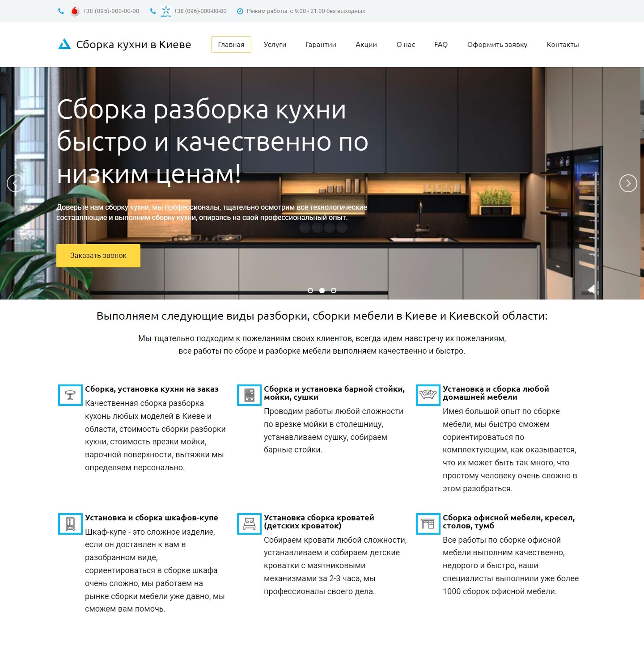Viewport: 644px width, 650px height.
Task: Select the third slider dot
Action: point(334,291)
